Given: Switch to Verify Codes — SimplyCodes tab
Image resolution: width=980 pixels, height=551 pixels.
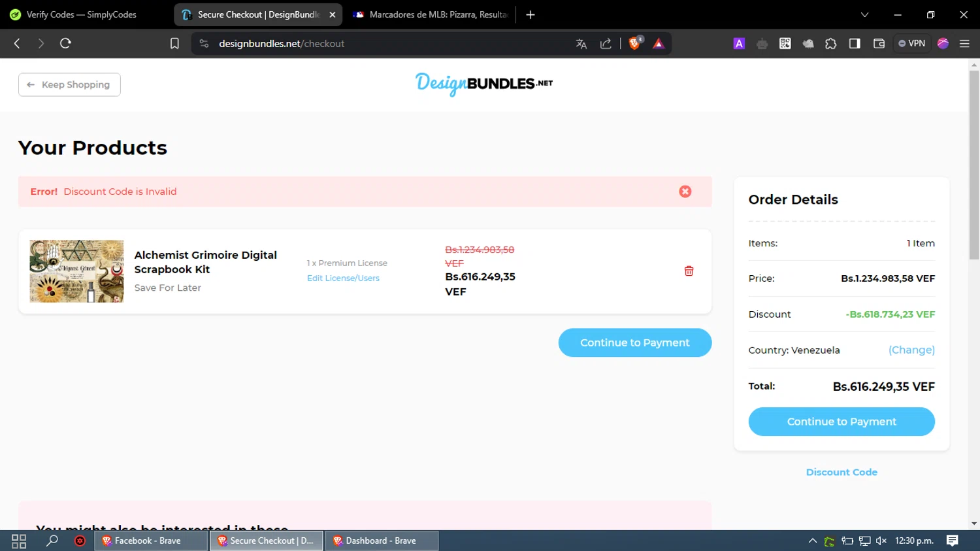Looking at the screenshot, I should tap(81, 14).
